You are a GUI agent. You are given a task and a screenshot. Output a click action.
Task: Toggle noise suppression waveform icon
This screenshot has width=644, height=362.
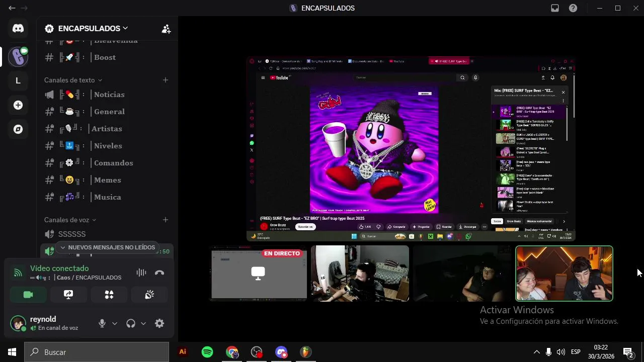pos(141,273)
